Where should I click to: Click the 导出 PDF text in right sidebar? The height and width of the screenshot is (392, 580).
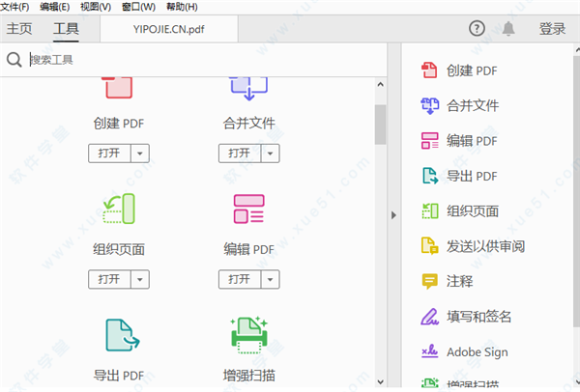coord(472,176)
